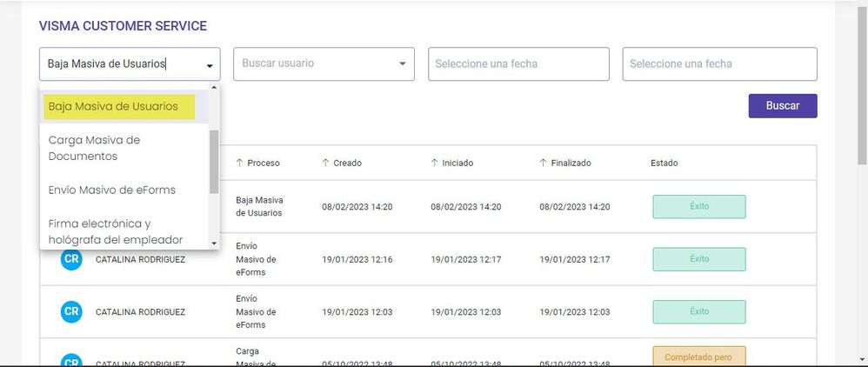
Task: Click CR avatar in 19/01/2023 12:03 row
Action: (x=71, y=311)
